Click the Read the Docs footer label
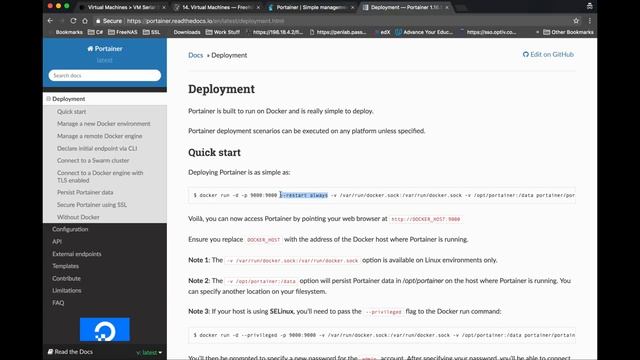The height and width of the screenshot is (360, 640). point(70,351)
